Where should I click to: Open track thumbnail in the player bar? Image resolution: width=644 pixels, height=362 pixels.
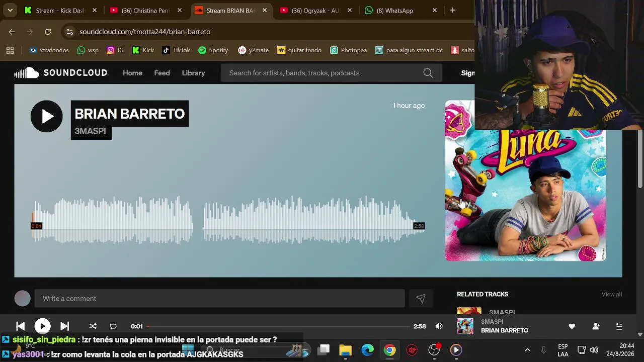pyautogui.click(x=465, y=326)
